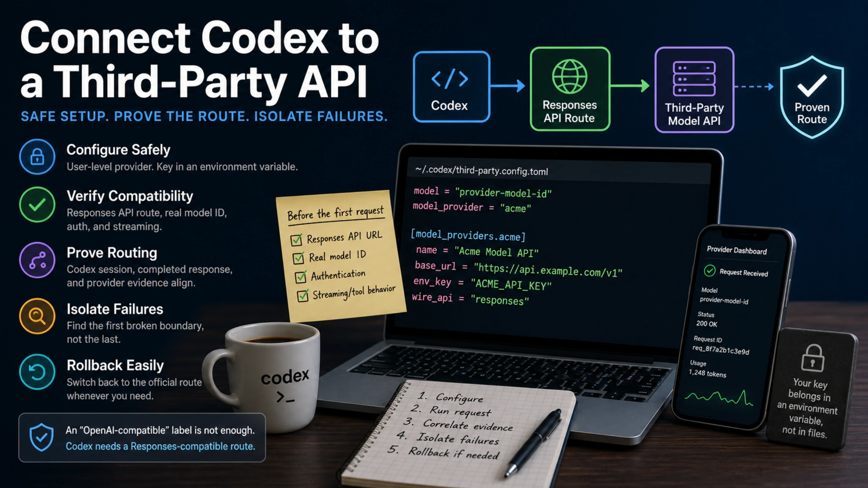Screen dimensions: 868x488
Task: Click the shield icon in the OpenAI-compatible note
Action: (42, 437)
